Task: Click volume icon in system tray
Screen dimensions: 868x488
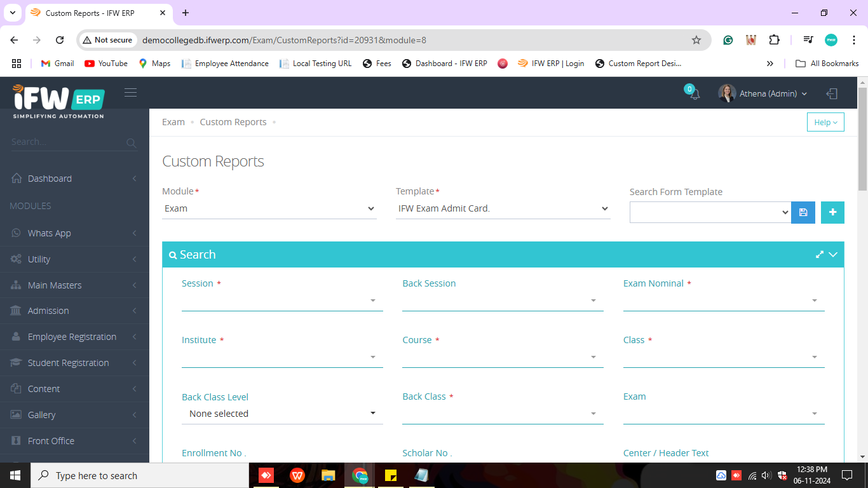Action: click(x=766, y=475)
